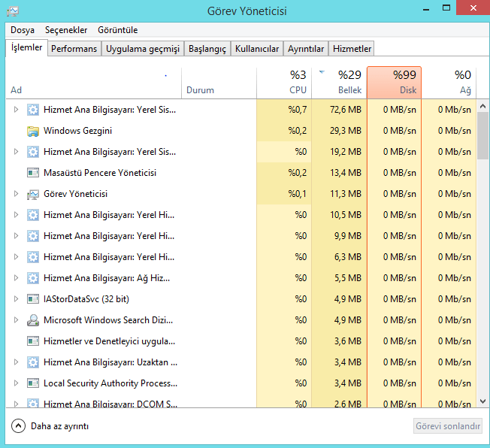Select the Windows Gezgini process name
This screenshot has width=490, height=448.
click(78, 131)
